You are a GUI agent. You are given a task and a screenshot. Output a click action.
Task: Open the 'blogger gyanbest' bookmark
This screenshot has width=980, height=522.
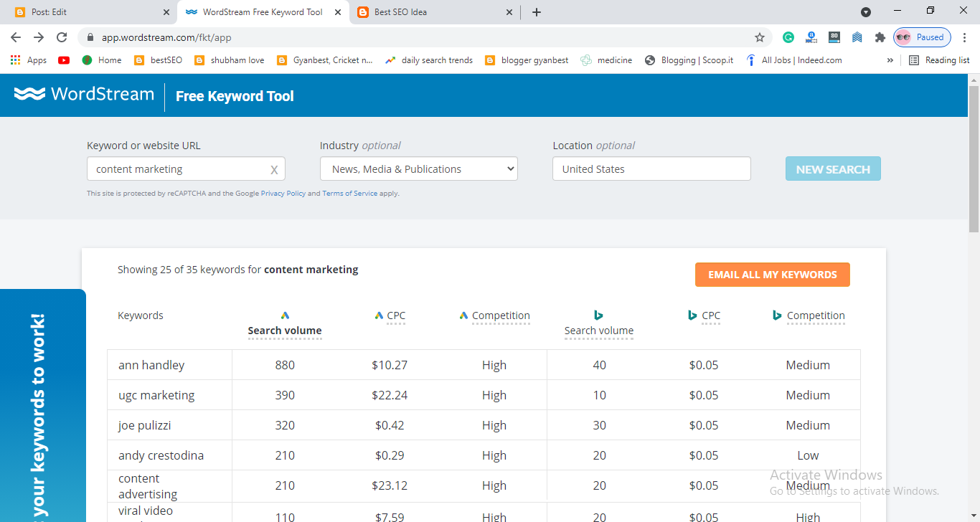point(527,60)
